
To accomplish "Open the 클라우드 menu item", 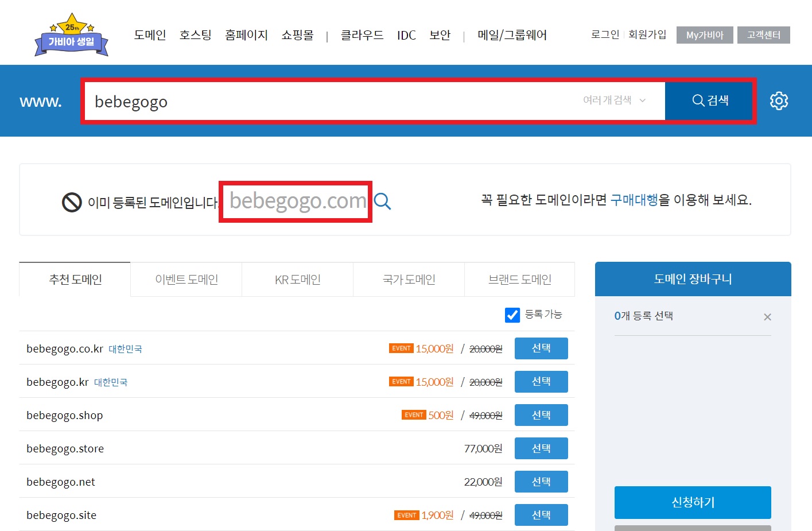I will click(x=362, y=35).
